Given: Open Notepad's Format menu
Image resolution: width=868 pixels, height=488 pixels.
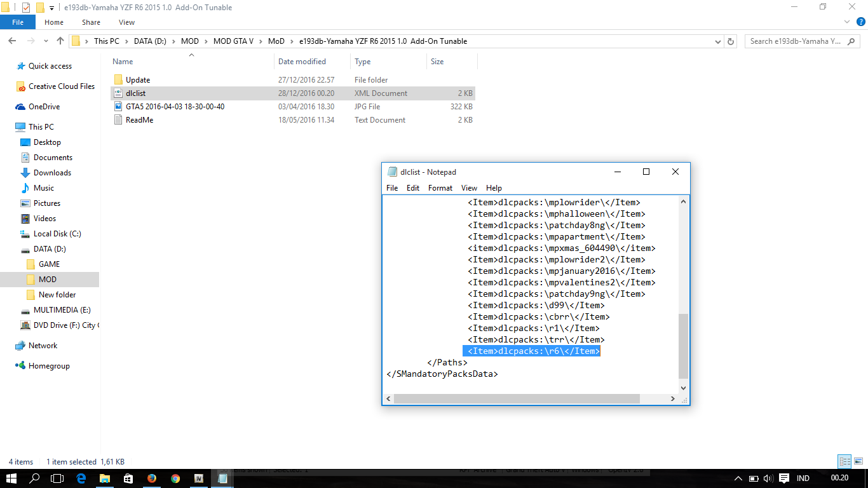Looking at the screenshot, I should 440,188.
